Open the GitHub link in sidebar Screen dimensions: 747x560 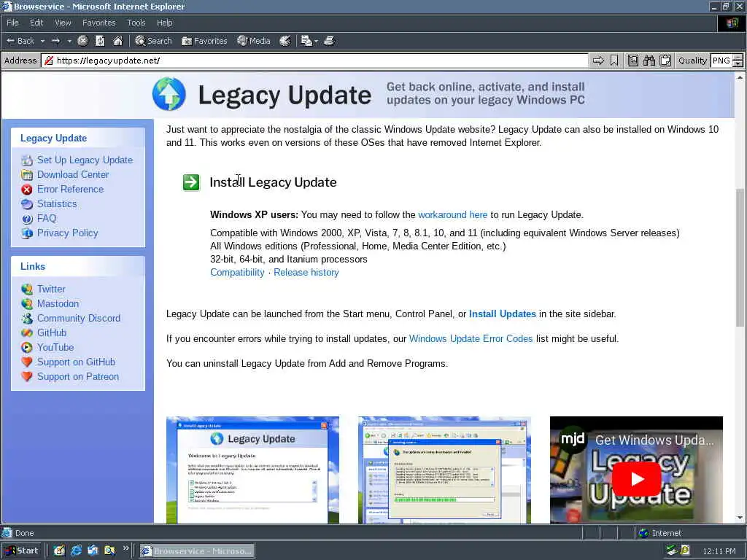pos(52,332)
